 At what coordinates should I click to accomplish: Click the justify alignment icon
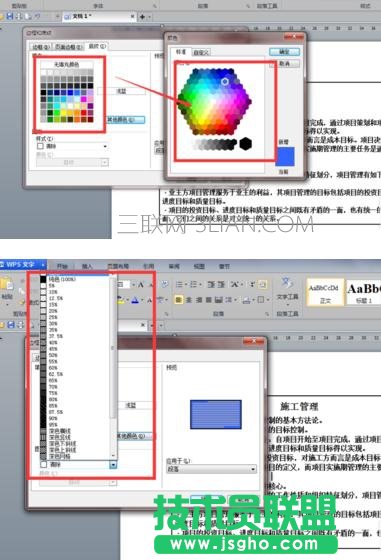(x=209, y=300)
